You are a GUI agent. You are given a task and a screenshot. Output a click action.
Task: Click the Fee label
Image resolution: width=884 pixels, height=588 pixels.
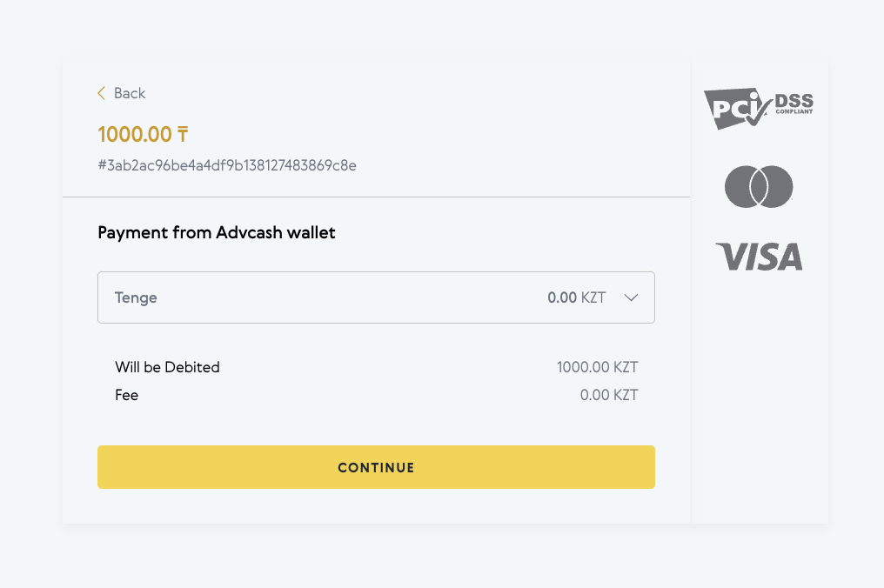click(x=127, y=395)
